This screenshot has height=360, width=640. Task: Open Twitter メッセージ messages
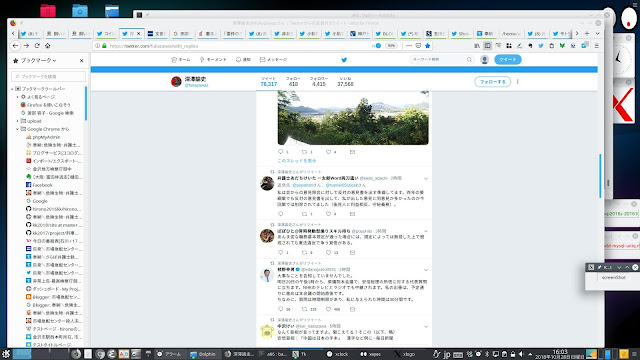click(x=273, y=60)
